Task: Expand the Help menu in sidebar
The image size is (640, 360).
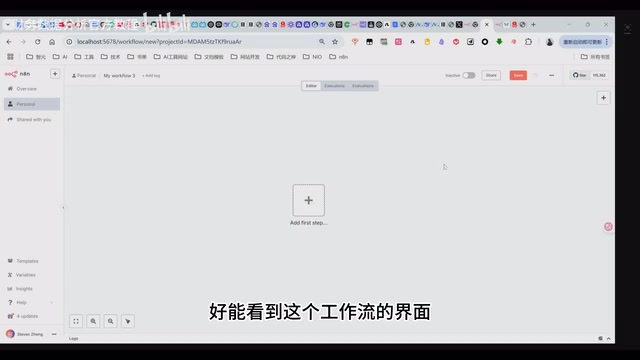Action: 32,302
